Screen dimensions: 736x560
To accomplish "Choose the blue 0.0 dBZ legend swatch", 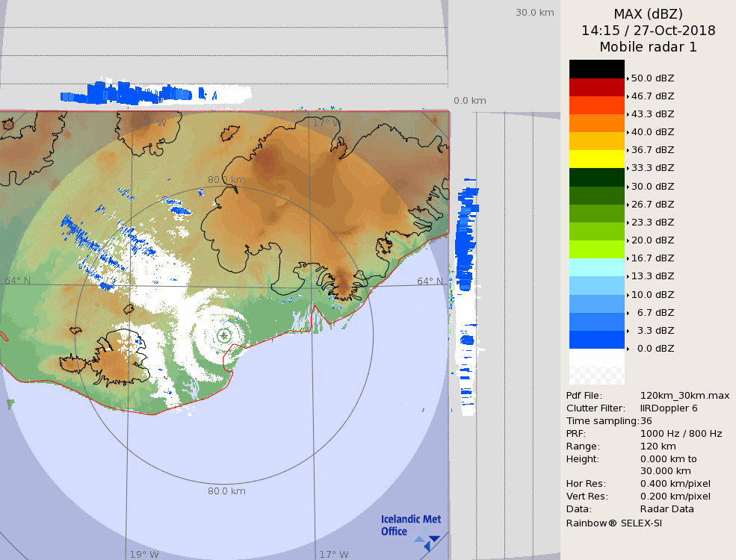I will click(x=596, y=340).
